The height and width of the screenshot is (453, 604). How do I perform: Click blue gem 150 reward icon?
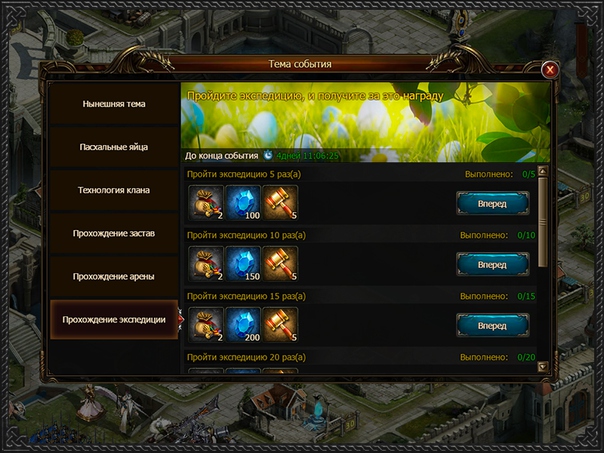tap(243, 264)
